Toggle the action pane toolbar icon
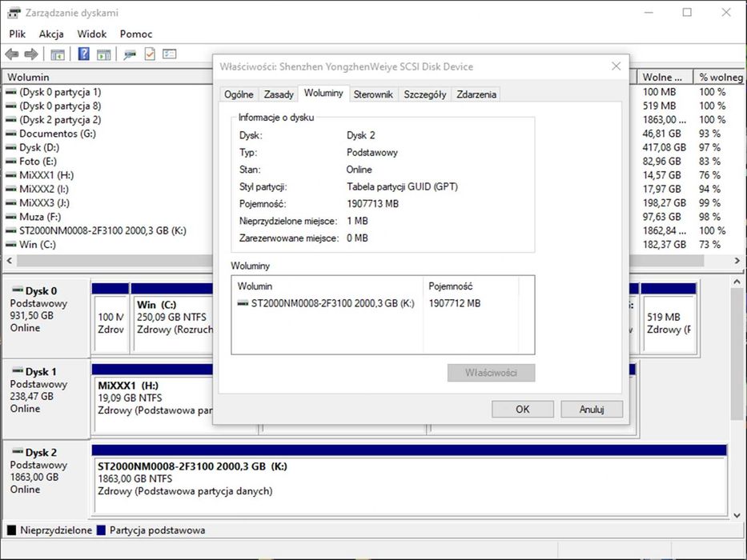The height and width of the screenshot is (560, 747). [x=103, y=54]
